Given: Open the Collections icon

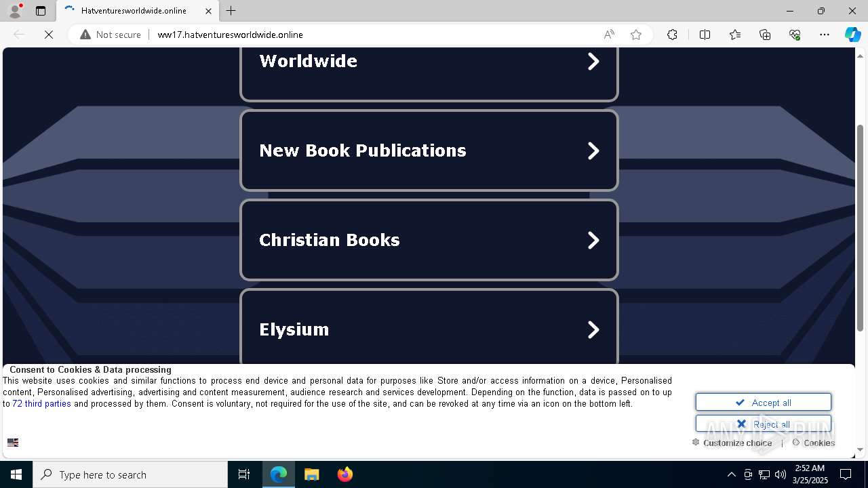Looking at the screenshot, I should 765,35.
